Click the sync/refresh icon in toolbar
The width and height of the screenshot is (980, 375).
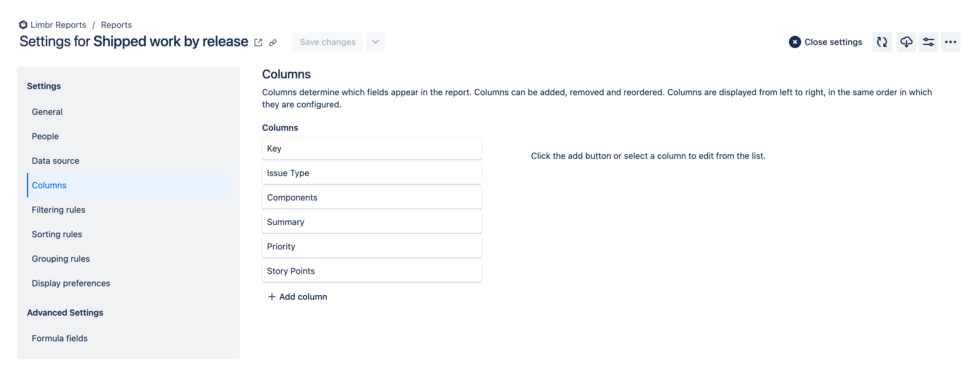tap(882, 42)
